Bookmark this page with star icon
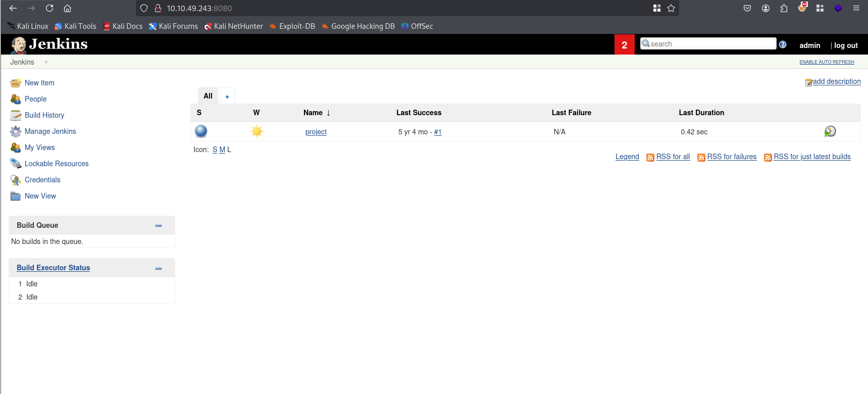 (x=671, y=8)
